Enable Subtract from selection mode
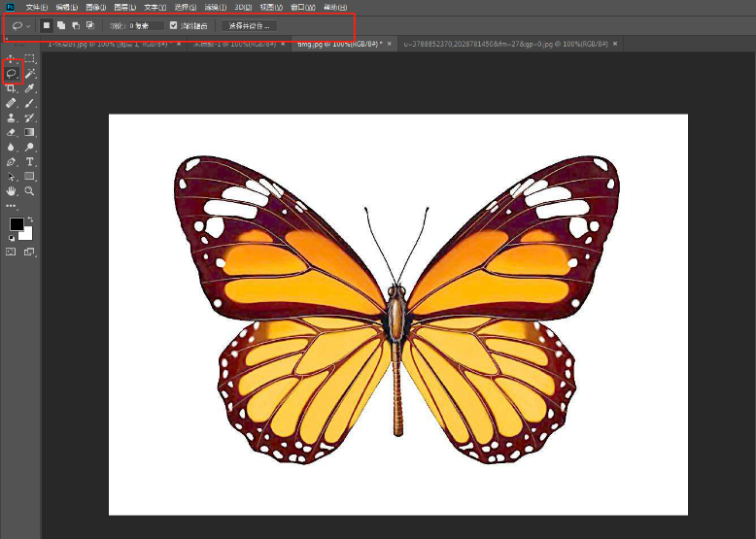The height and width of the screenshot is (539, 756). click(x=76, y=25)
